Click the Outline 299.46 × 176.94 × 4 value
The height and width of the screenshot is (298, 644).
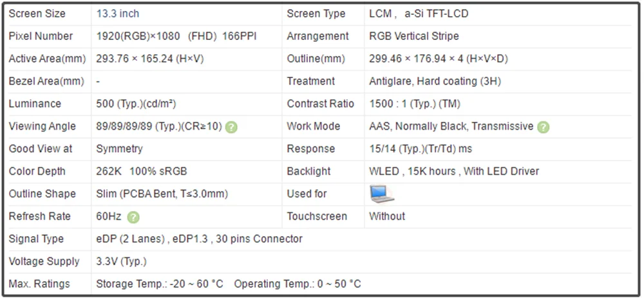tap(438, 59)
